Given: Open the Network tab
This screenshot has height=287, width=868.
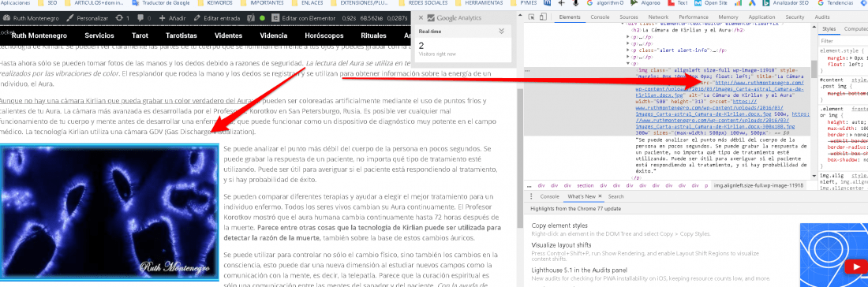Looking at the screenshot, I should click(658, 17).
